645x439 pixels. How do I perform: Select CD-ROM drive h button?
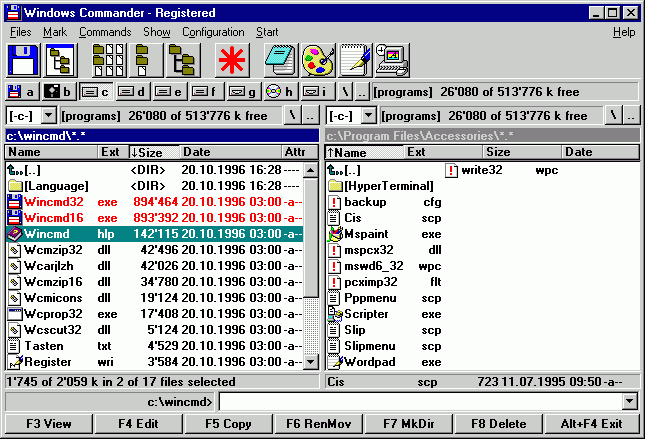[x=281, y=92]
